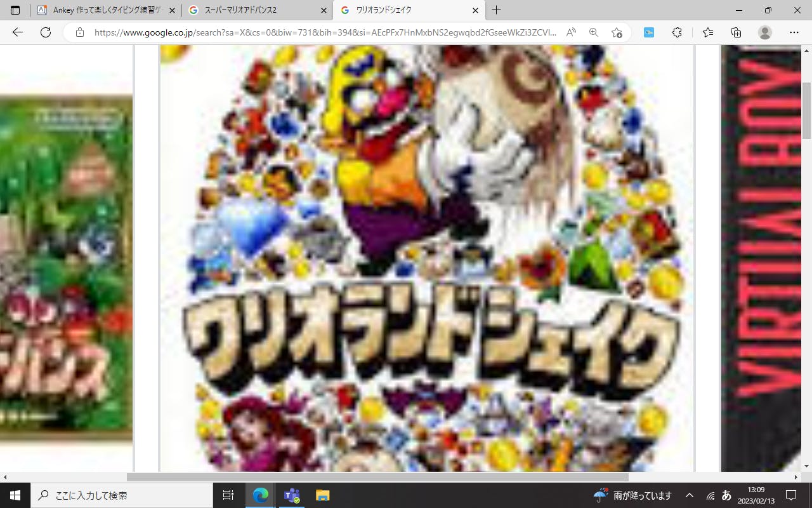812x508 pixels.
Task: Click the Read Aloud icon in address bar
Action: coord(571,32)
